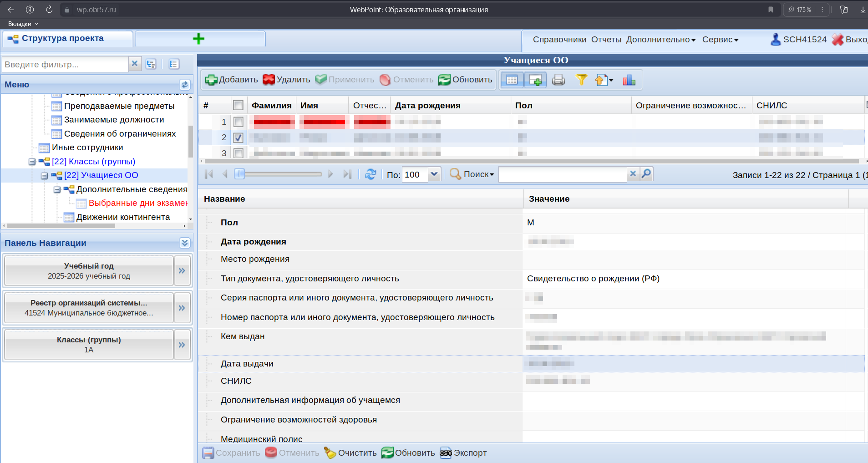Collapse the Классы (группы) tree node

[x=32, y=162]
